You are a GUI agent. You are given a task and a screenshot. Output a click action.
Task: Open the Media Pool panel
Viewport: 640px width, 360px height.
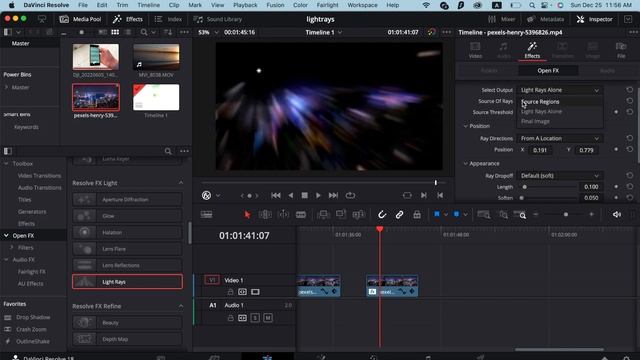(x=80, y=19)
